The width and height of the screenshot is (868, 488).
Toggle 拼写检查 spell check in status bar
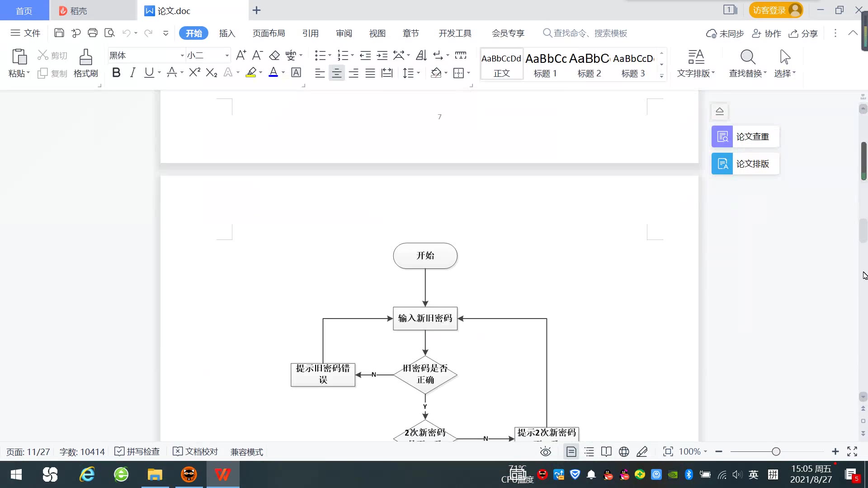pyautogui.click(x=137, y=451)
